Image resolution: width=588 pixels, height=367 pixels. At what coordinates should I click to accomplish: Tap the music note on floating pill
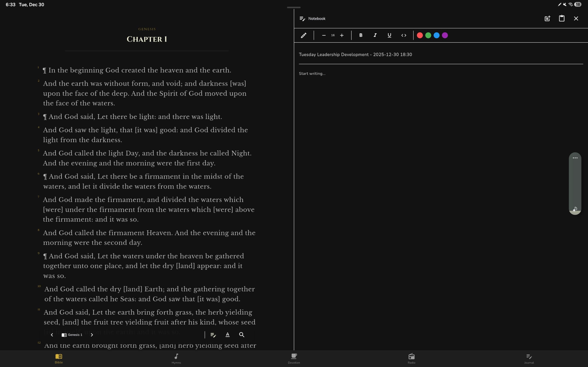click(x=575, y=209)
